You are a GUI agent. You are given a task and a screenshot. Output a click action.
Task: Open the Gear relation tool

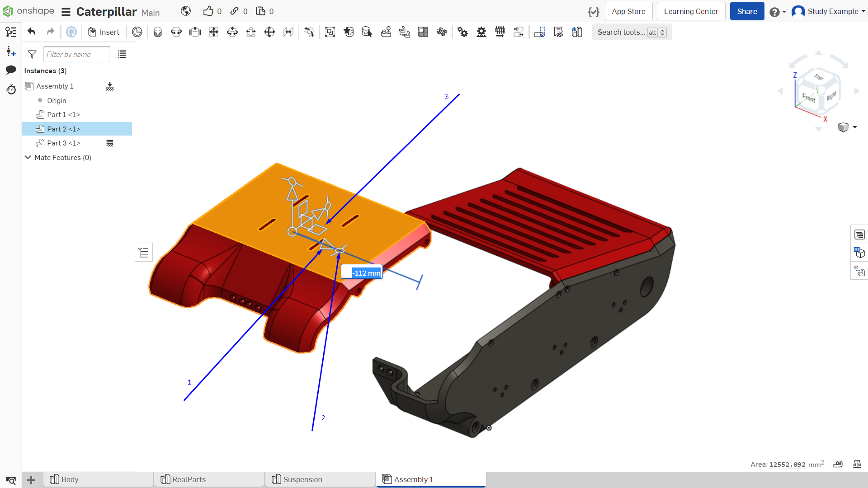coord(462,32)
